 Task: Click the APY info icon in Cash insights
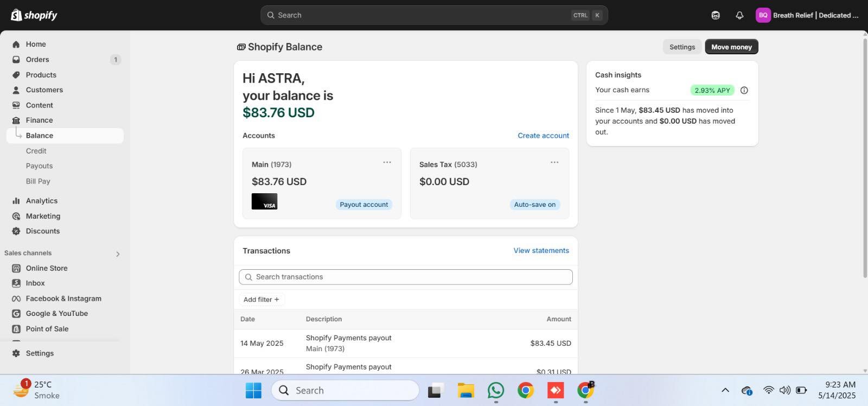point(744,91)
